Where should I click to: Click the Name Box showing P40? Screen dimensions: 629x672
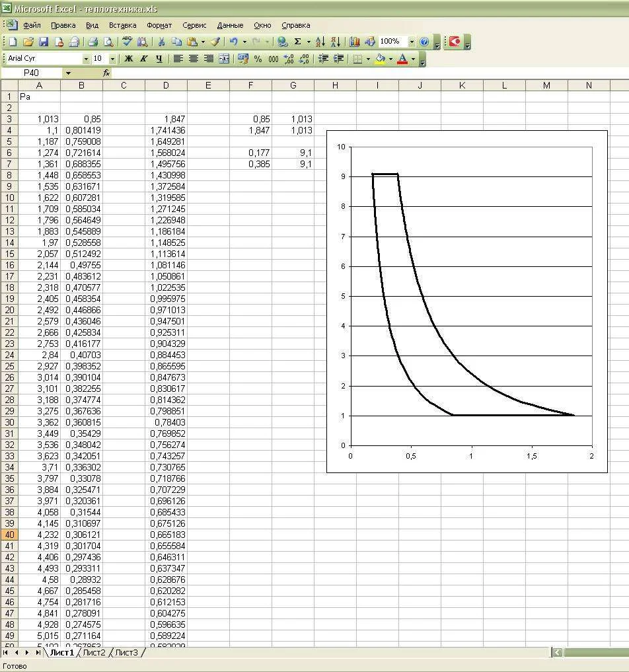(x=32, y=73)
